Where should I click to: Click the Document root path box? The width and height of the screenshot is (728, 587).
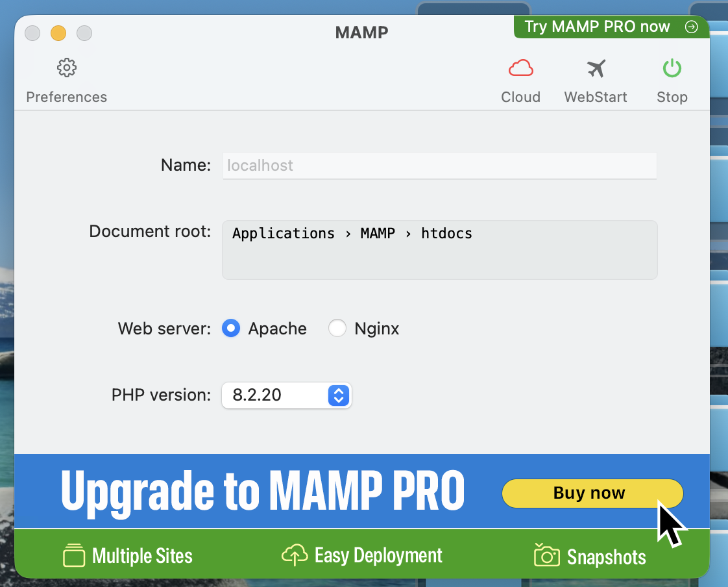pos(440,250)
